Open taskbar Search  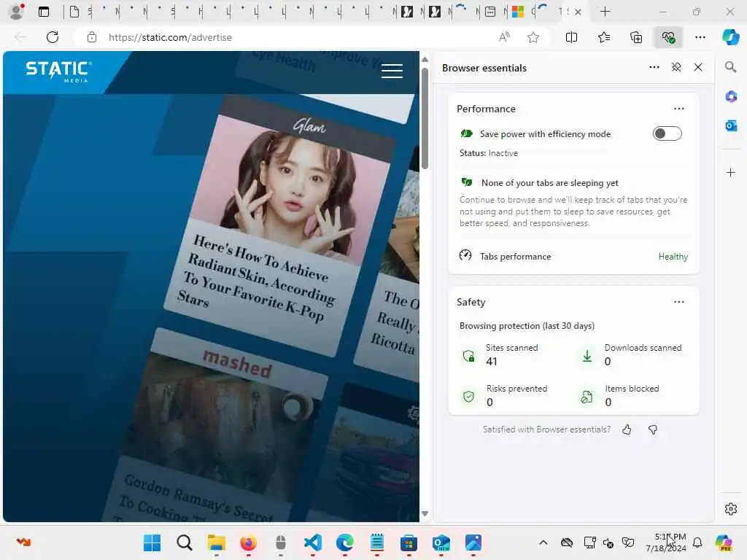click(184, 542)
